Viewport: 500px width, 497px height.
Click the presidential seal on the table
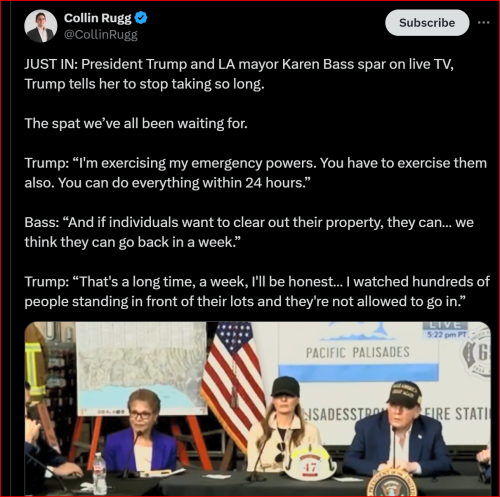pos(391,482)
